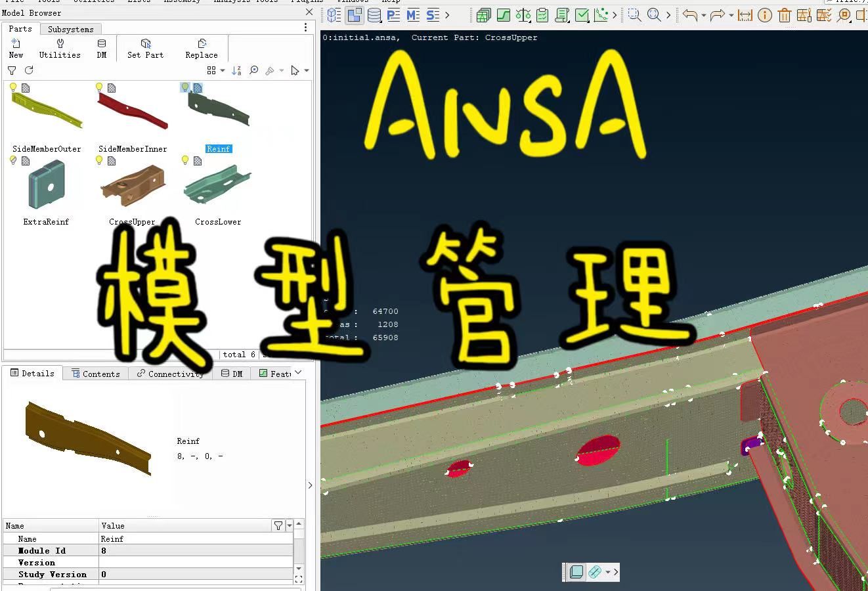Refresh the parts list
Screen dimensions: 868x591
[29, 70]
